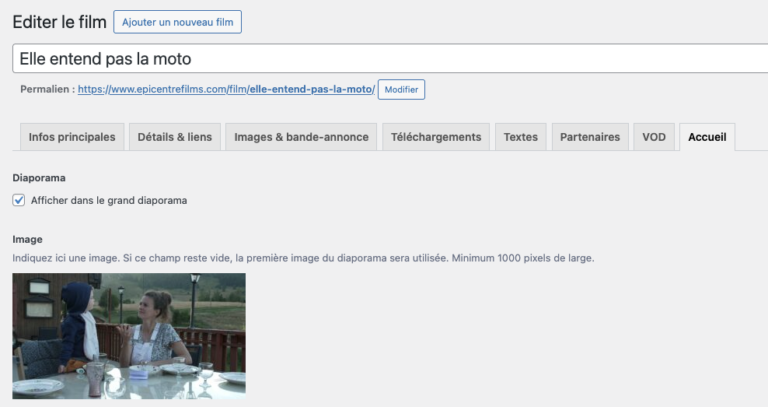Click the film title input field
768x407 pixels.
point(390,59)
